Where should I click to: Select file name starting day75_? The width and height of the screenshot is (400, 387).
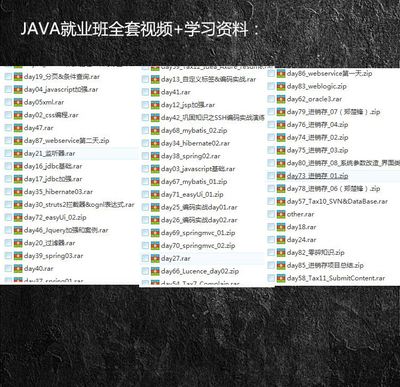click(318, 150)
